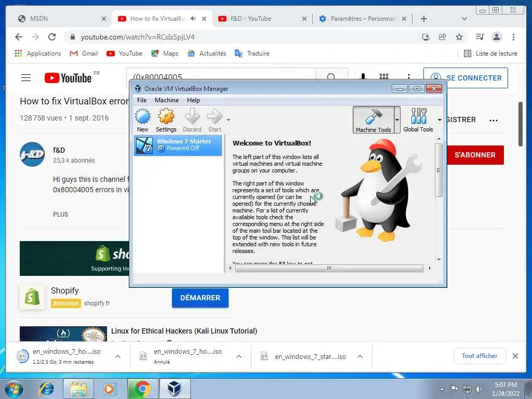The width and height of the screenshot is (532, 399).
Task: Open the File menu in VirtualBox
Action: (142, 100)
